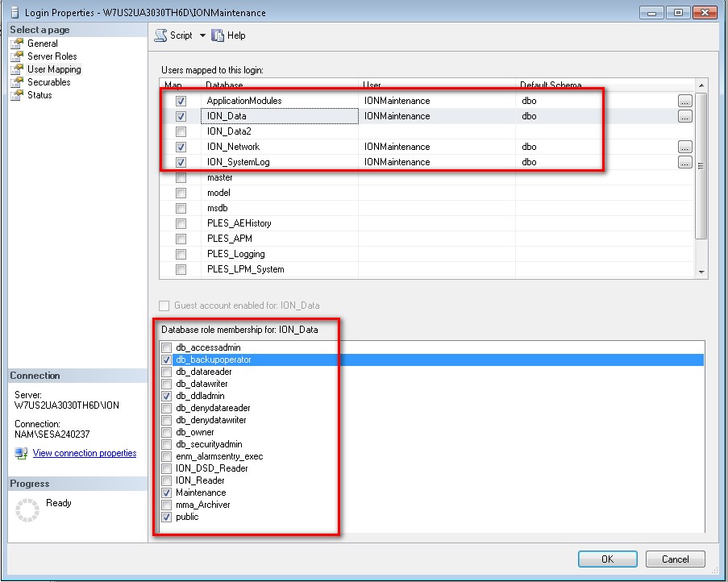Click the Cancel button
The image size is (728, 582).
675,559
